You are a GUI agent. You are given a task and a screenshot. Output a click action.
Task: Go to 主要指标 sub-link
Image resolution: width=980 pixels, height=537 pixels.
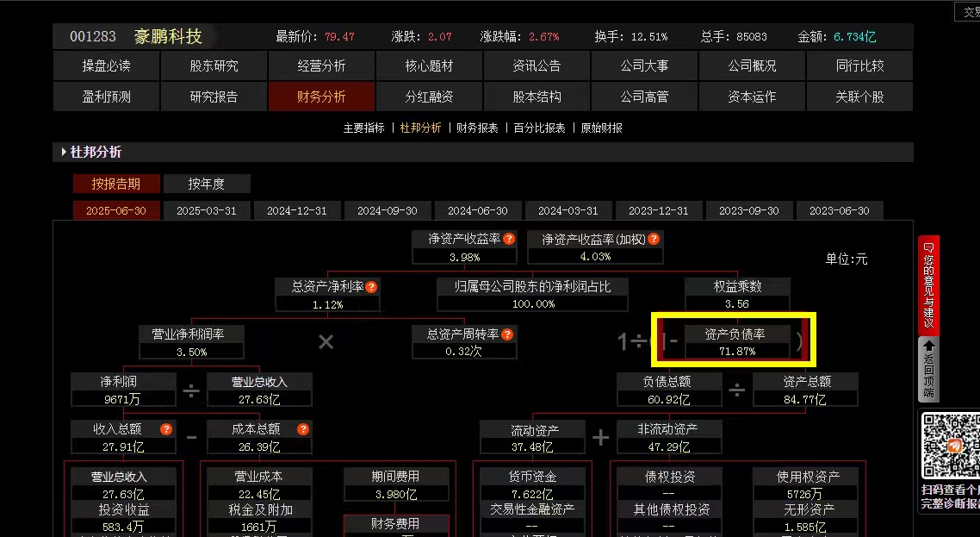click(363, 128)
